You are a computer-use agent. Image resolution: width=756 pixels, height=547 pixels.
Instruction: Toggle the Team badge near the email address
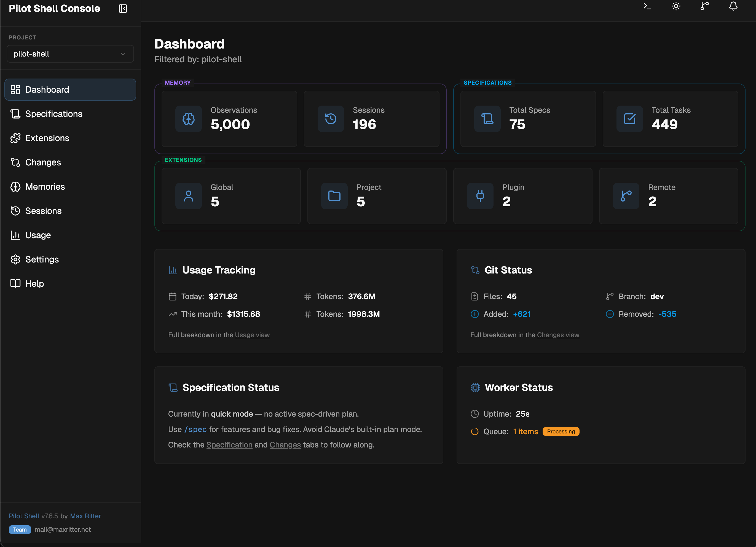(20, 529)
